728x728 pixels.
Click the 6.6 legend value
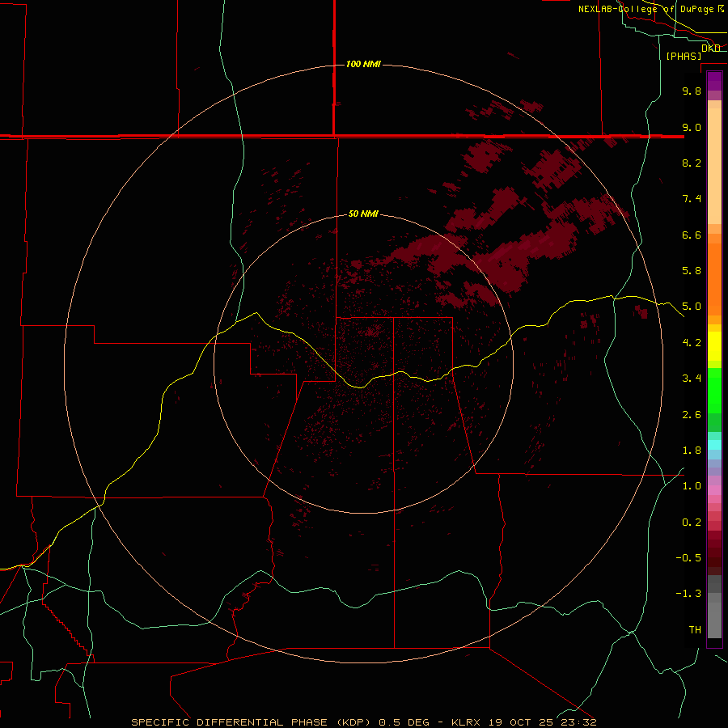692,235
